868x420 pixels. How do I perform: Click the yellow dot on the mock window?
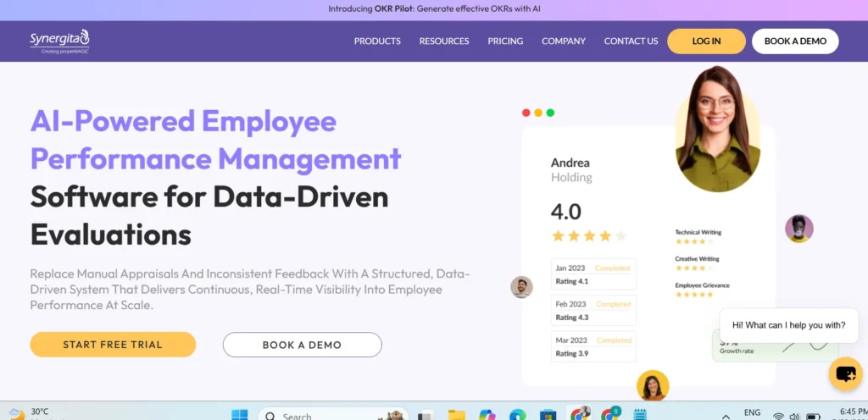[x=538, y=113]
